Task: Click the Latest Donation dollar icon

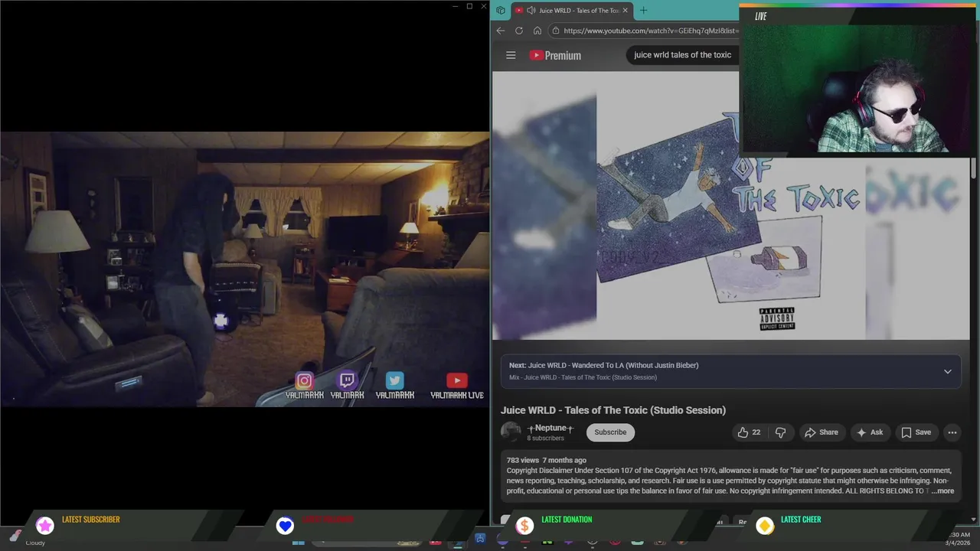Action: click(524, 526)
